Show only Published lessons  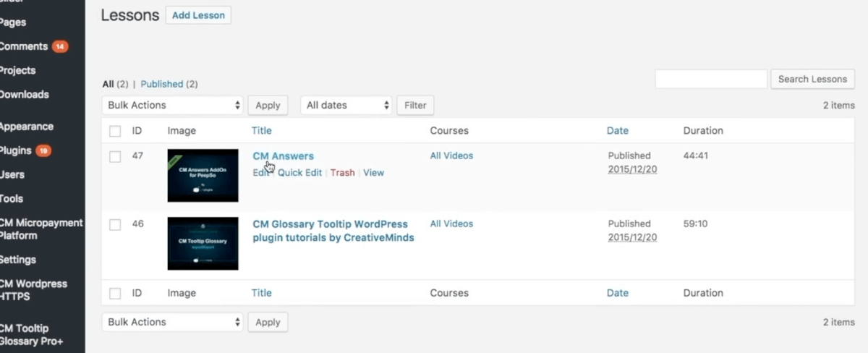pyautogui.click(x=161, y=84)
